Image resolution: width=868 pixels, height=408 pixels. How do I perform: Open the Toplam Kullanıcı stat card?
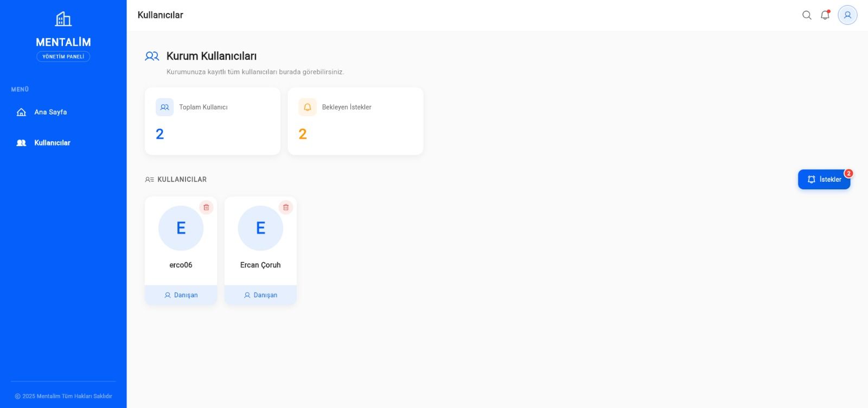tap(213, 121)
